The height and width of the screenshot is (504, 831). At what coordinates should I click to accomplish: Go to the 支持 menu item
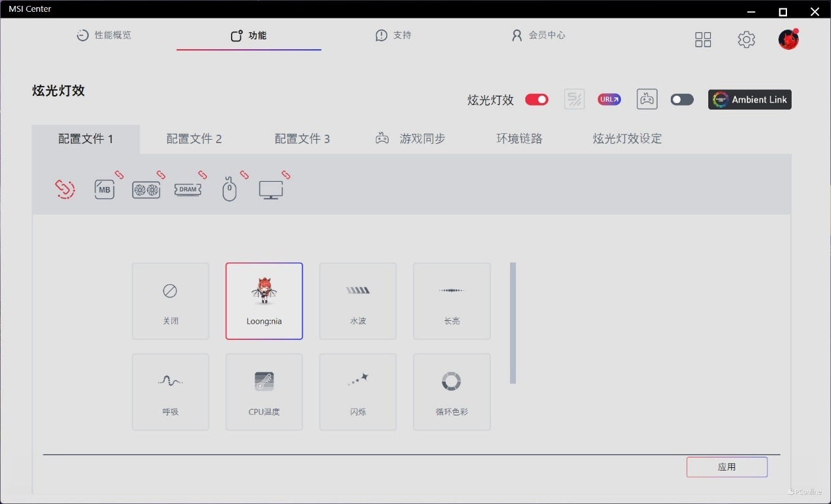pyautogui.click(x=393, y=35)
